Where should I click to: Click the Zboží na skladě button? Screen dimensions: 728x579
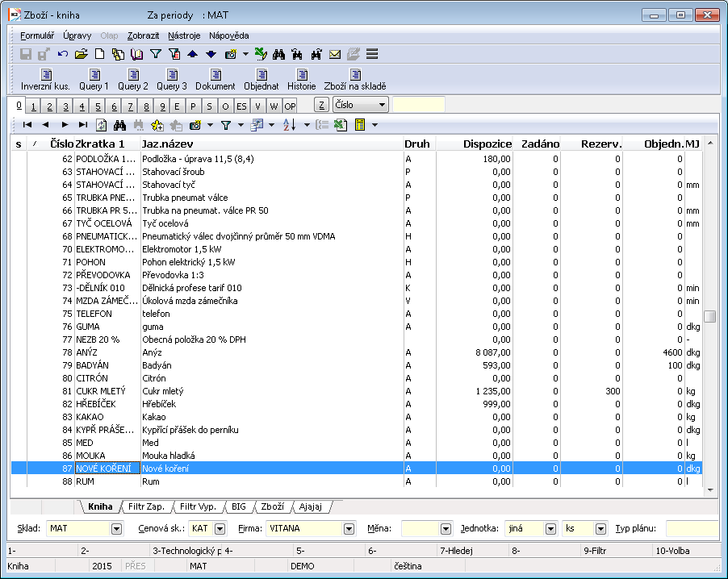(355, 79)
